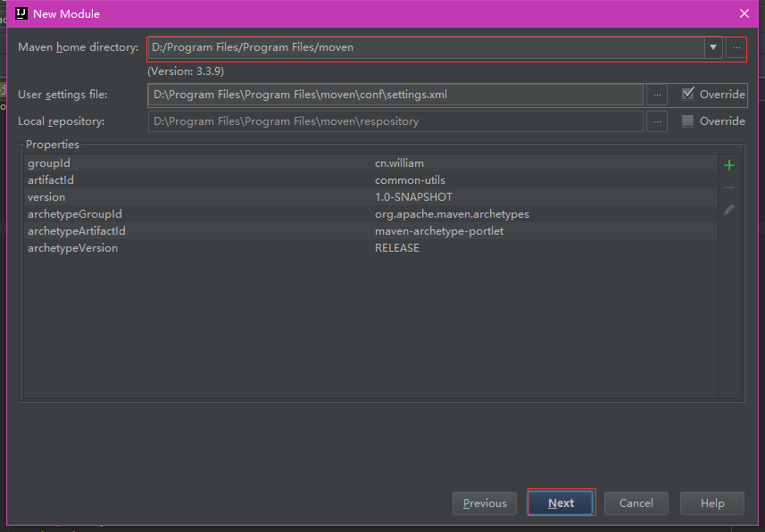Screen dimensions: 765x532
Task: Browse for local repository folder
Action: tap(657, 121)
